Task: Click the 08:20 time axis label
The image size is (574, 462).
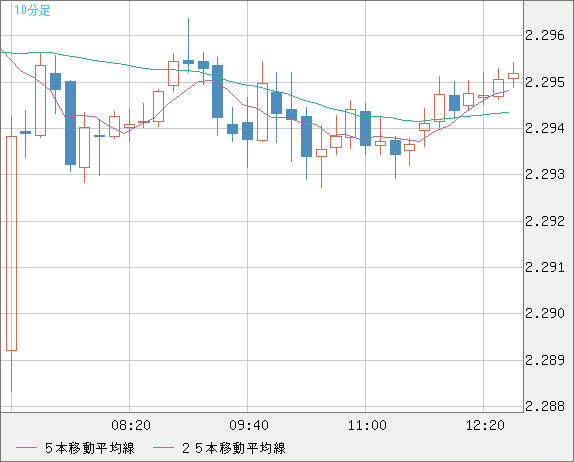Action: pos(131,425)
